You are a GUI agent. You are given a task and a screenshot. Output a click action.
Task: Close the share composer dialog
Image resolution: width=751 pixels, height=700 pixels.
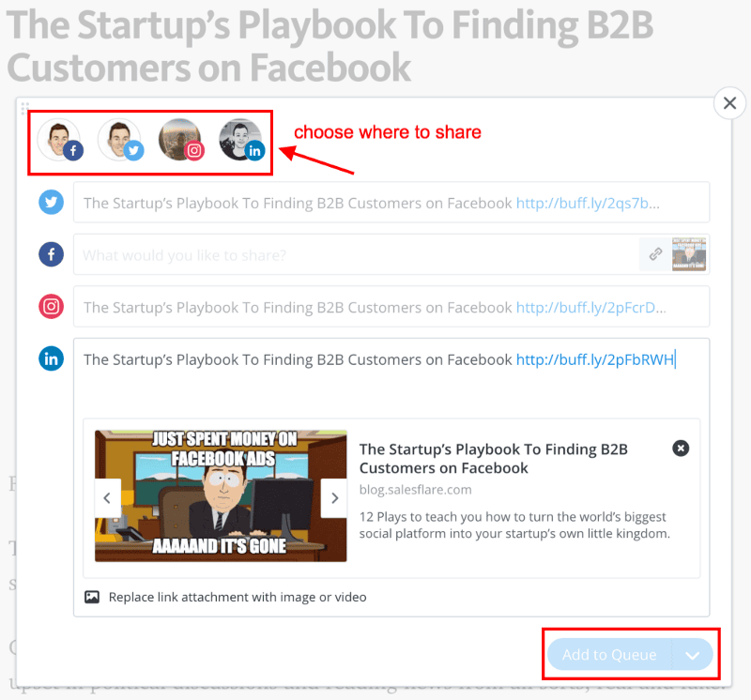coord(729,103)
